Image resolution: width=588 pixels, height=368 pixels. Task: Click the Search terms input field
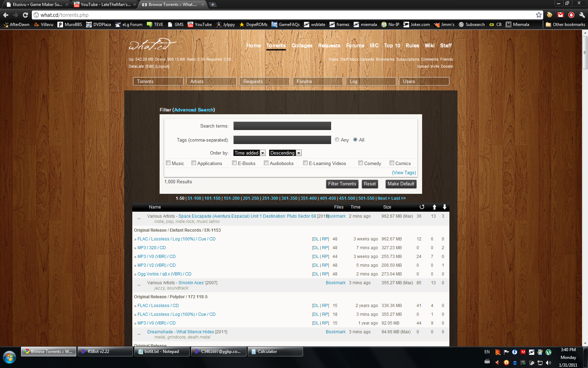282,126
